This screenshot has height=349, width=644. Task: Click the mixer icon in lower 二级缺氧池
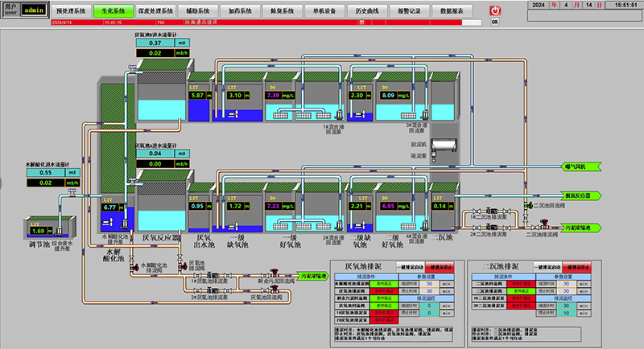coord(360,225)
